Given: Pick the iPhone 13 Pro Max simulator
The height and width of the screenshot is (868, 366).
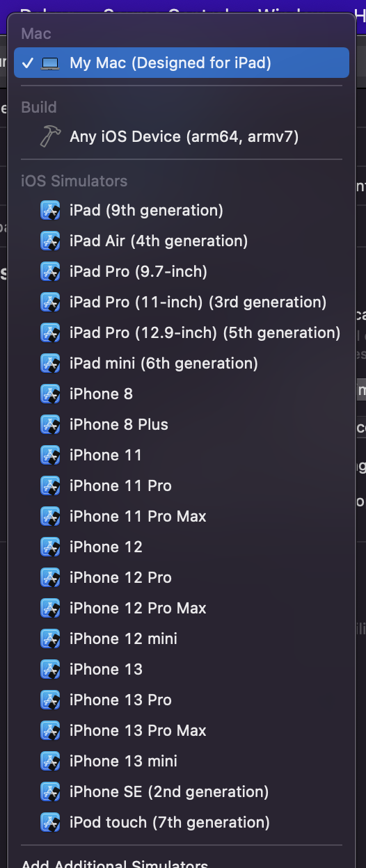Looking at the screenshot, I should tap(181, 730).
